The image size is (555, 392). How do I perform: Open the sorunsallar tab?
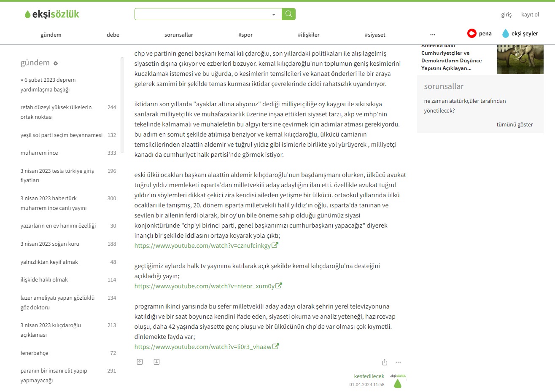179,35
